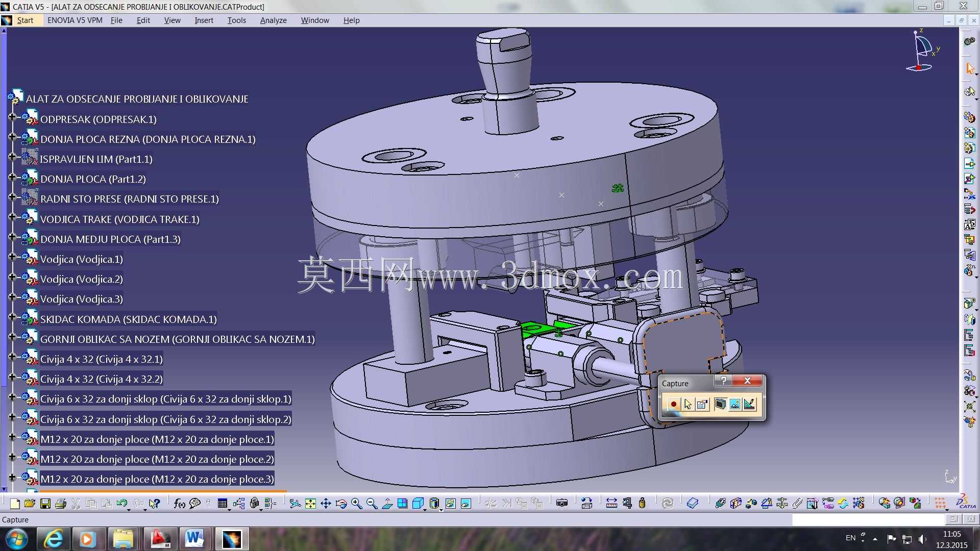
Task: Expand the VODJICA TRAKE node
Action: [x=12, y=217]
